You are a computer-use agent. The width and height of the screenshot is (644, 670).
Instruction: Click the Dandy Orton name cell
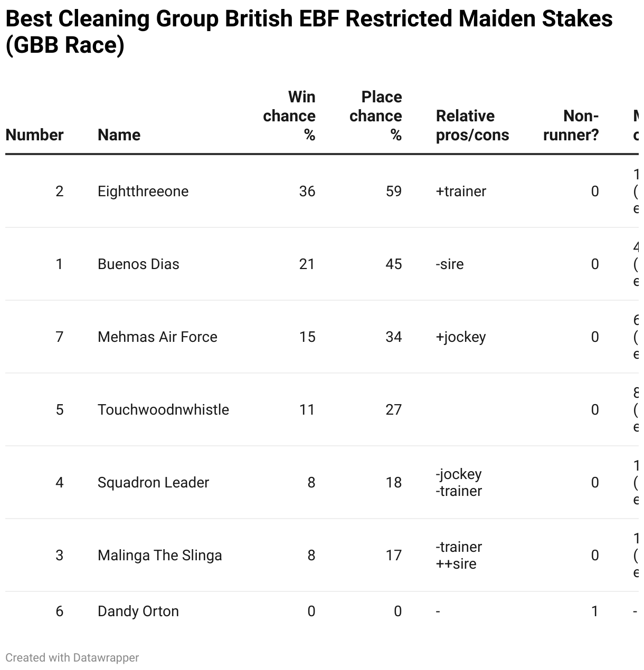point(138,611)
